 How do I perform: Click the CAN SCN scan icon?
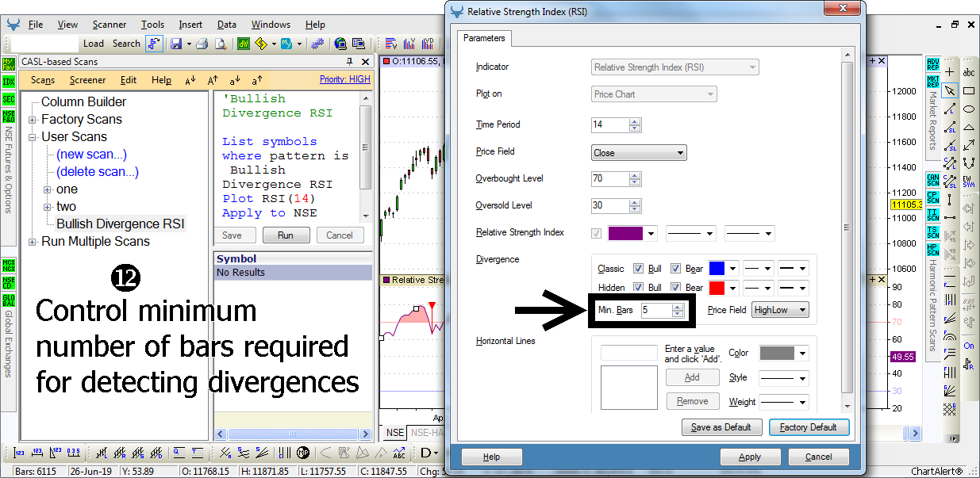coord(933,180)
